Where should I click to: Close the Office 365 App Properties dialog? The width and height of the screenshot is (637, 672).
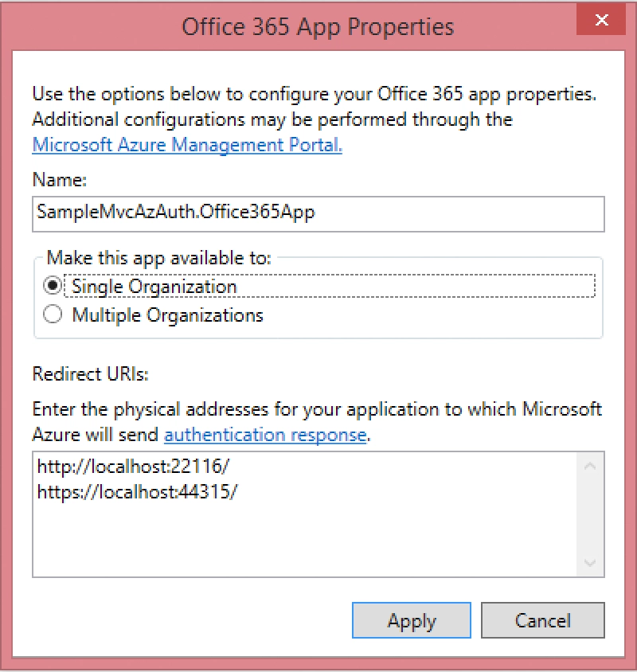tap(601, 20)
